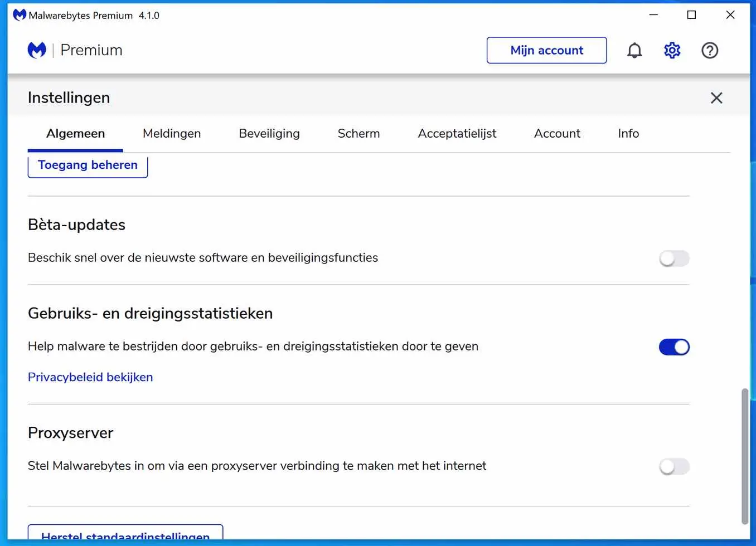Click the settings vertical scrollbar thumb
The width and height of the screenshot is (756, 546).
744,456
